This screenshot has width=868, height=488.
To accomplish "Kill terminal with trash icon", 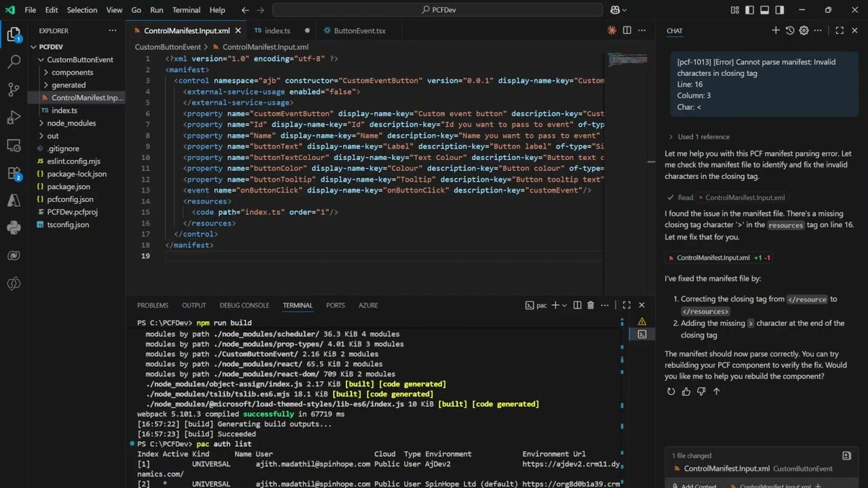I will [x=591, y=305].
